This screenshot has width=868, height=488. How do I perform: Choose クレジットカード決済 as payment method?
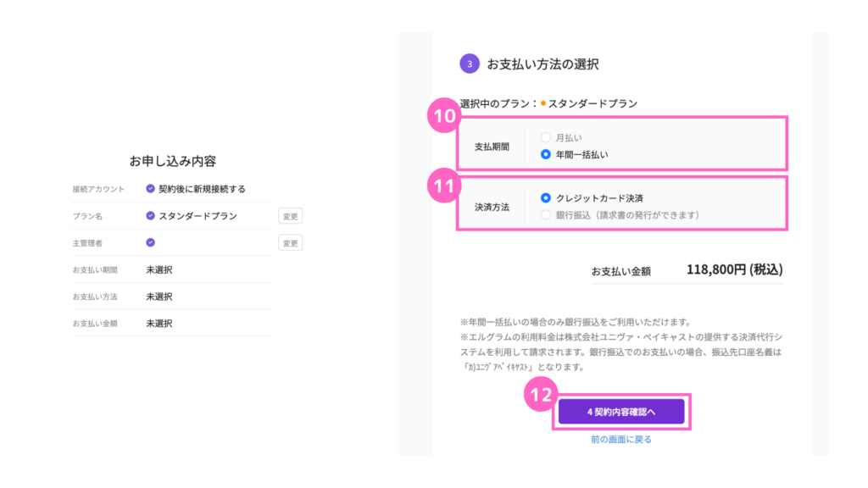tap(546, 198)
